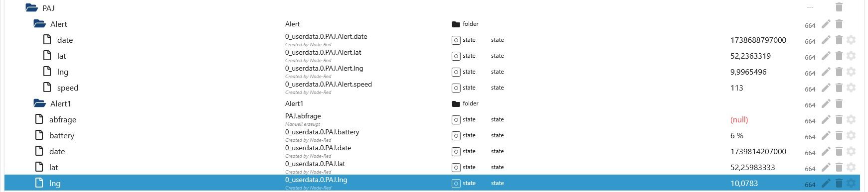Open settings gear for Alert.lat
Viewport: 868px width, 192px height.
point(851,56)
